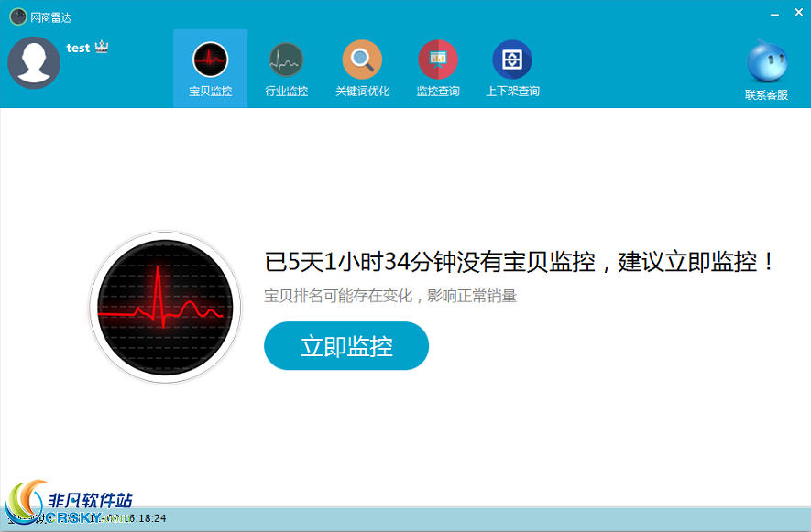811x532 pixels.
Task: Open the 宝贝监控 heartbeat tab
Action: pyautogui.click(x=210, y=69)
